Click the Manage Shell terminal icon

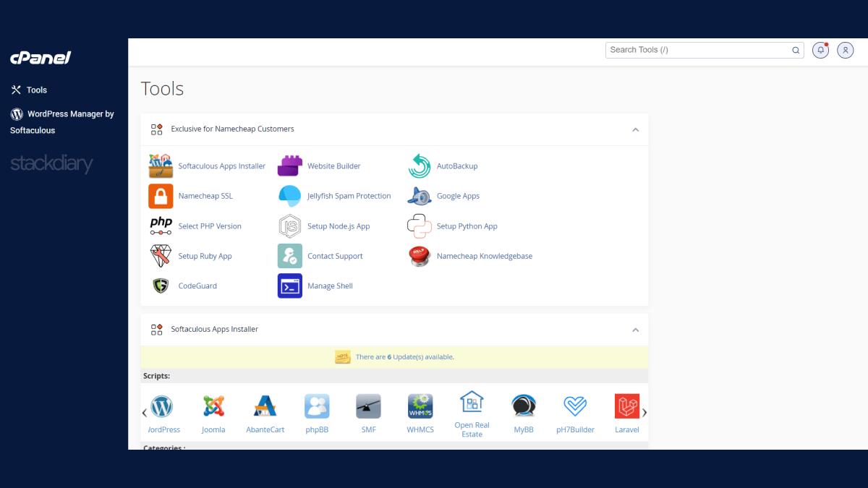(x=290, y=286)
